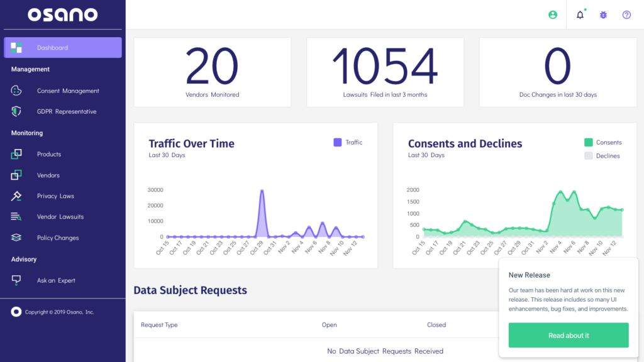644x362 pixels.
Task: Click the Osano logo
Action: coord(62,14)
